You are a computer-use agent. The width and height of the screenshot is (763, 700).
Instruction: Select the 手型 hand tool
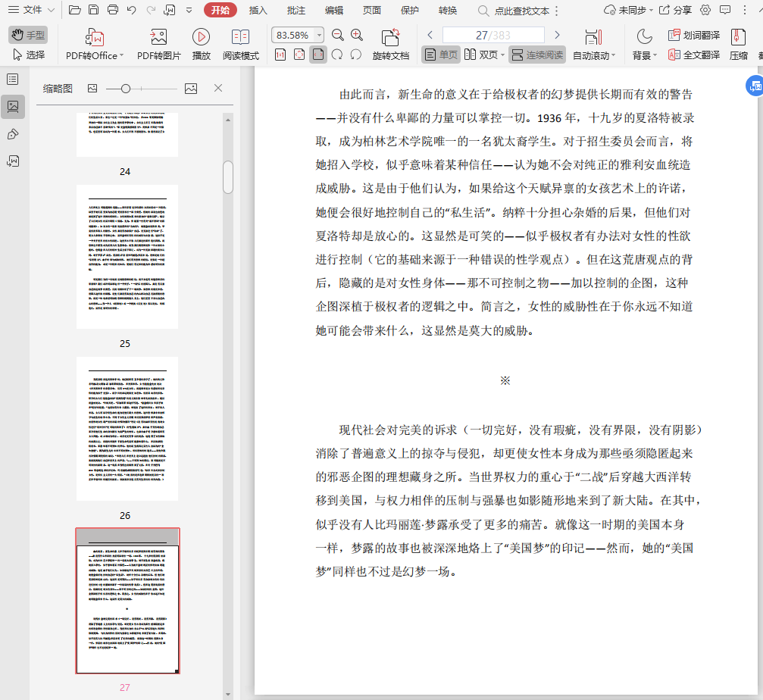point(28,35)
